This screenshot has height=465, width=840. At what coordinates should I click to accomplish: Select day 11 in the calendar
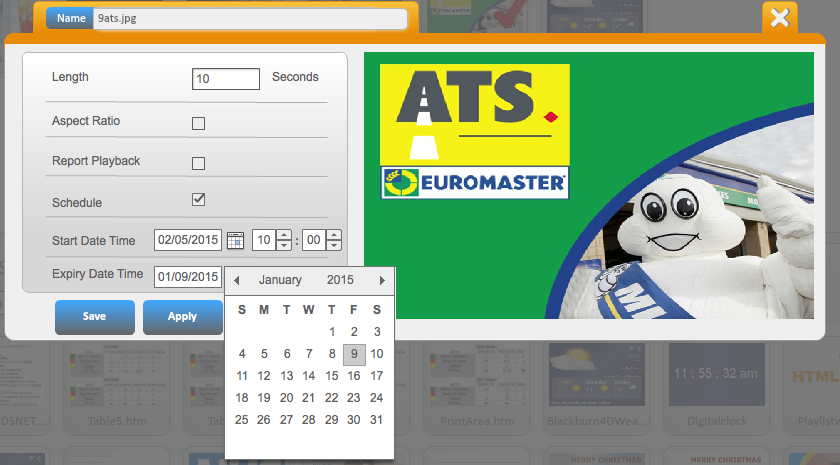pos(242,377)
